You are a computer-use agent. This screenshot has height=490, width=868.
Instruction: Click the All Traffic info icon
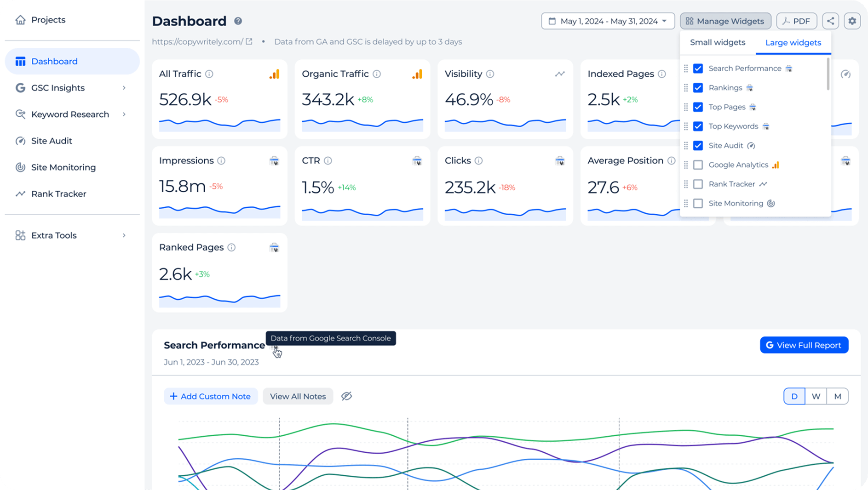pos(209,74)
